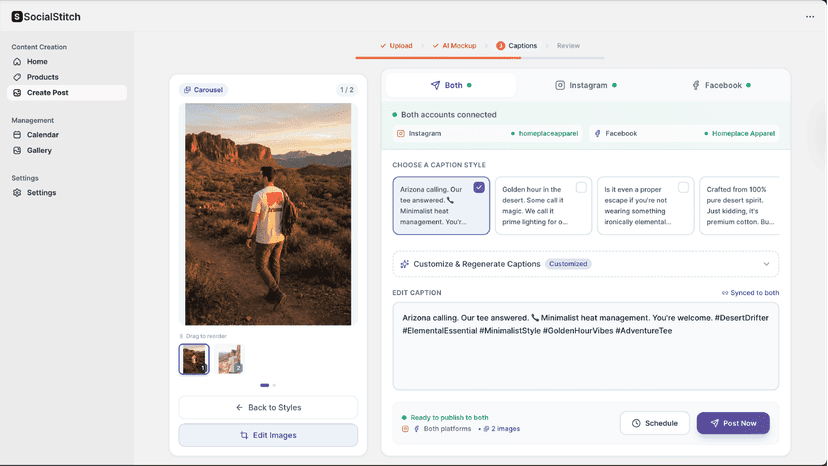Image resolution: width=828 pixels, height=466 pixels.
Task: Go to the Upload step
Action: click(397, 45)
